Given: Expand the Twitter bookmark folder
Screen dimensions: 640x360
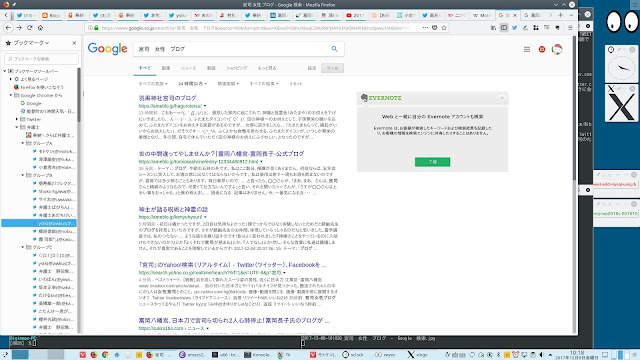Looking at the screenshot, I should (17, 119).
